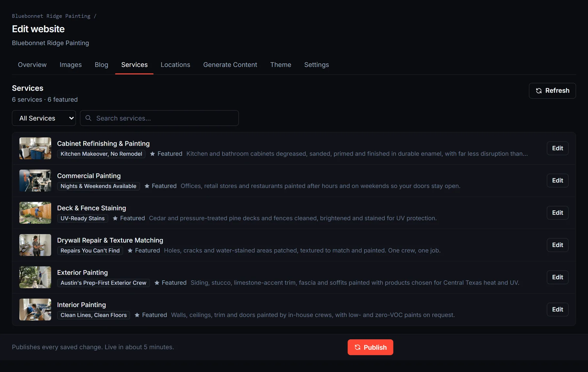Click the Featured star on Drywall Repair row
The width and height of the screenshot is (588, 372).
tap(130, 251)
